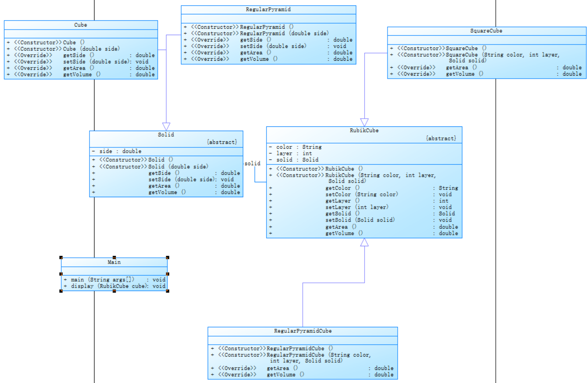Click the bottom-right resize handle of Main

tap(168, 291)
